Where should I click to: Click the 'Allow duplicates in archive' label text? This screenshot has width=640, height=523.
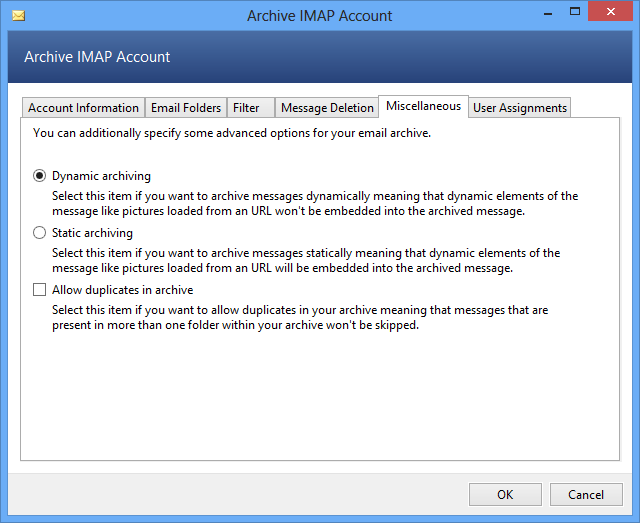[x=123, y=290]
